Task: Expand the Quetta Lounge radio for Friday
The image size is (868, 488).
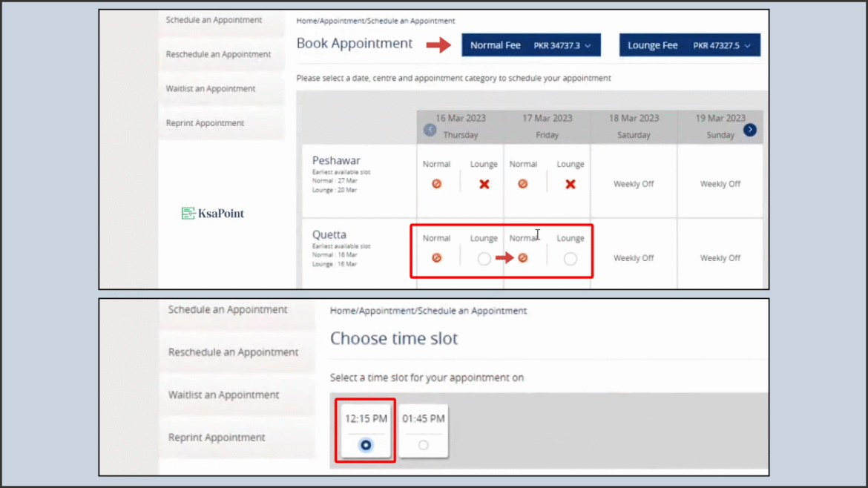Action: [570, 259]
